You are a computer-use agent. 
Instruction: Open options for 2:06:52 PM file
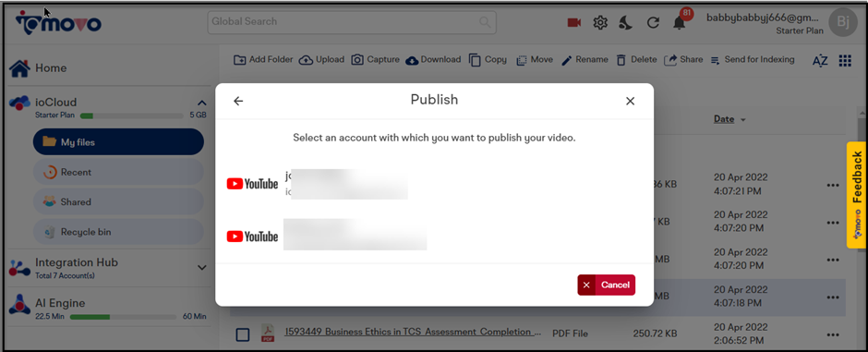click(833, 334)
